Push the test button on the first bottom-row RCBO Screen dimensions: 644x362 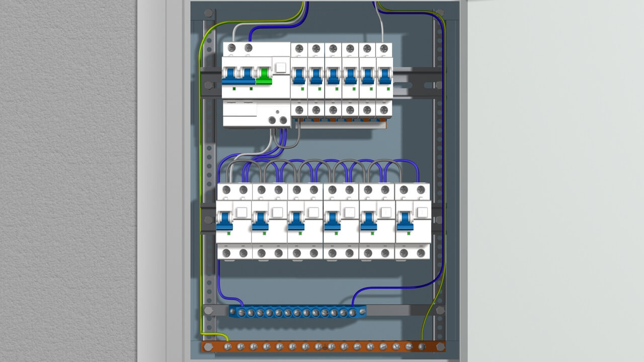tap(242, 212)
